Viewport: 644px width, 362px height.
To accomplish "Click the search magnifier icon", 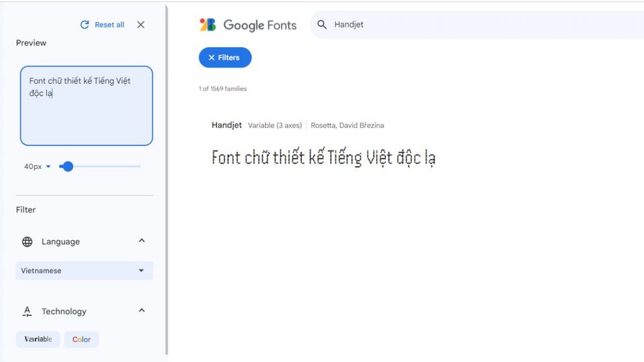I will [x=322, y=25].
